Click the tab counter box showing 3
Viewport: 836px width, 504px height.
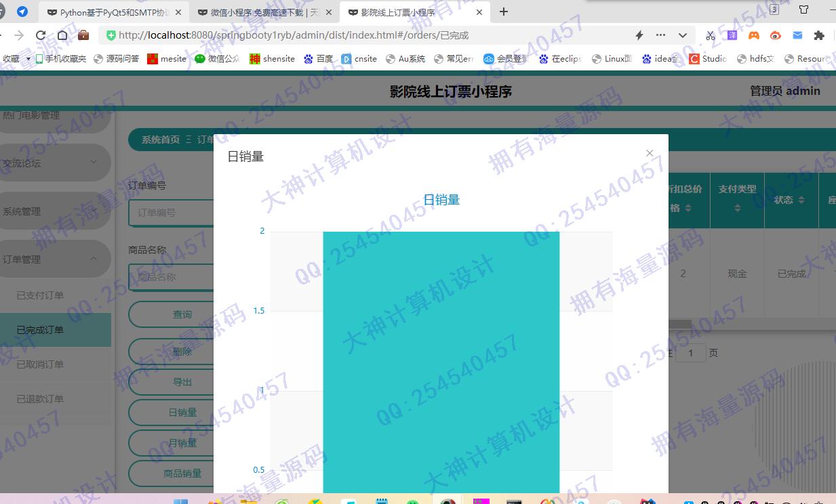point(774,9)
